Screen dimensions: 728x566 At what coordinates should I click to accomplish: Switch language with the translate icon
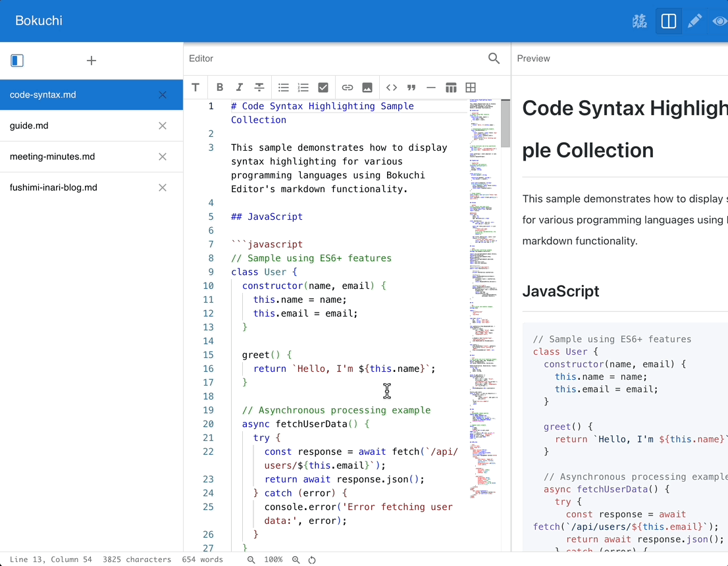640,21
